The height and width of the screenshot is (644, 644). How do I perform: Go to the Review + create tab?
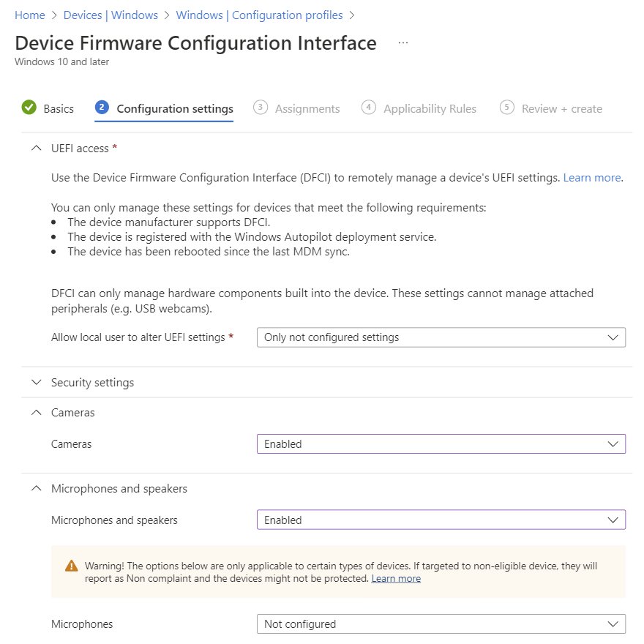[561, 108]
